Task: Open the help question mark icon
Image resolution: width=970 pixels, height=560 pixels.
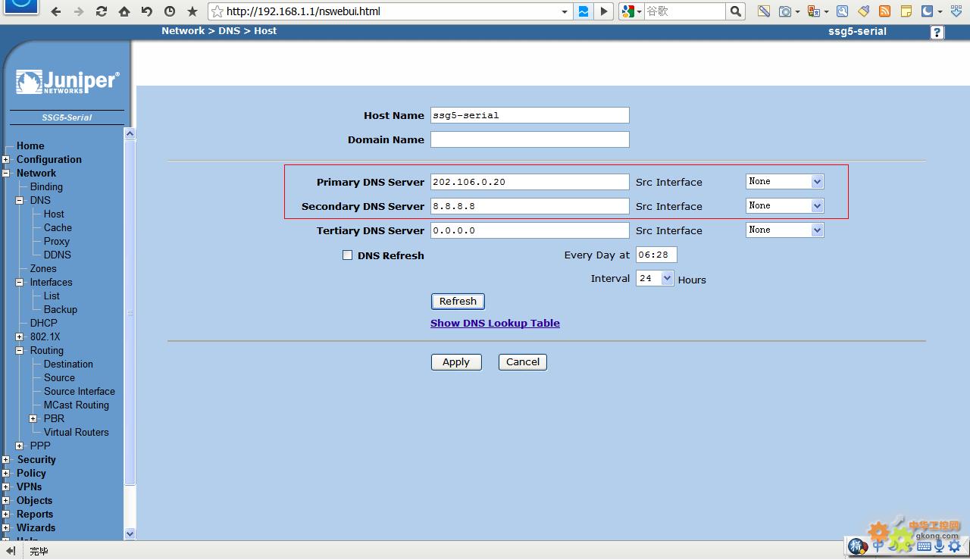Action: tap(937, 32)
